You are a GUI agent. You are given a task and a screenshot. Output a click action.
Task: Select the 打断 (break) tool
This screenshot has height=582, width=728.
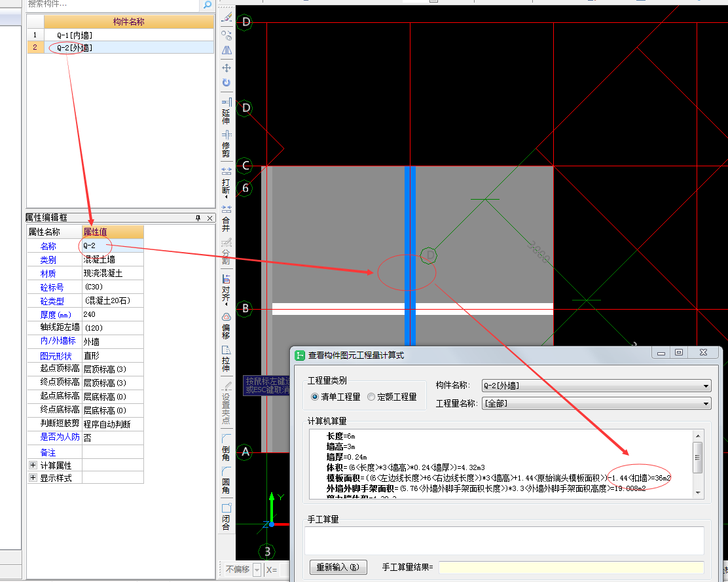click(x=226, y=181)
